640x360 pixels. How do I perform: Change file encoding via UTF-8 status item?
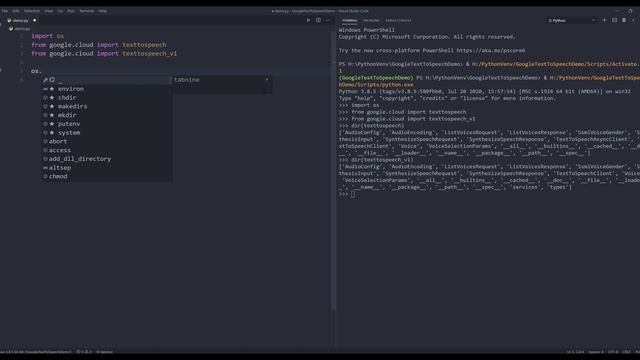click(613, 352)
